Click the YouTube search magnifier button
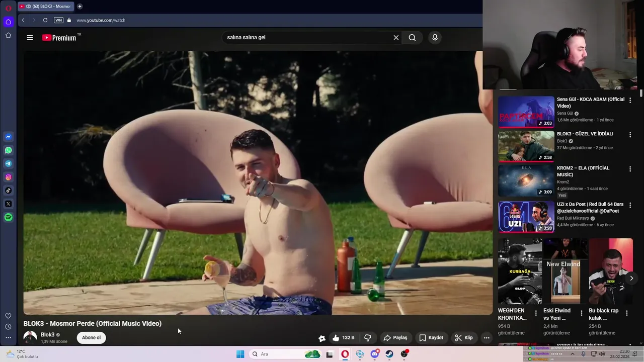The height and width of the screenshot is (362, 644). pos(412,38)
